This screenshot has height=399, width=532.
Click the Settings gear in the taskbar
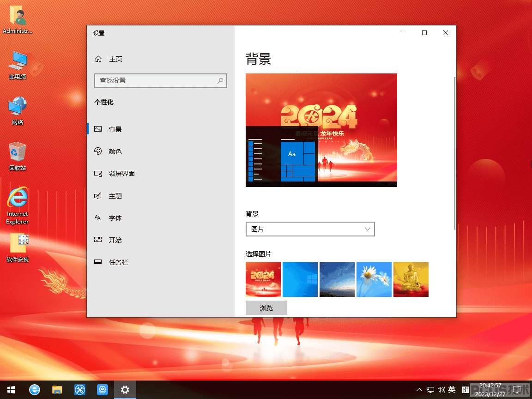click(x=125, y=390)
